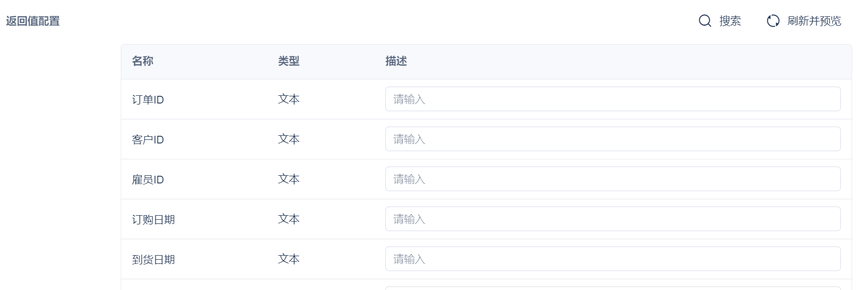Click the 返回值配置 section title
The height and width of the screenshot is (290, 868).
33,21
